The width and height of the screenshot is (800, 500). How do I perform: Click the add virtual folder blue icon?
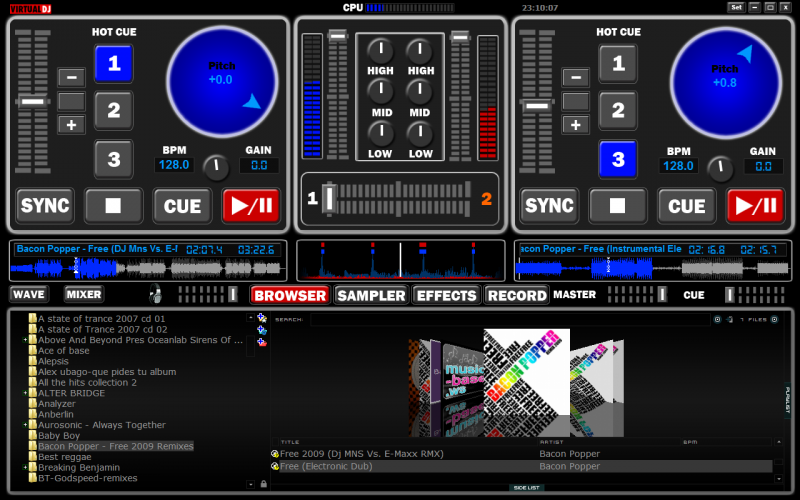tap(262, 330)
